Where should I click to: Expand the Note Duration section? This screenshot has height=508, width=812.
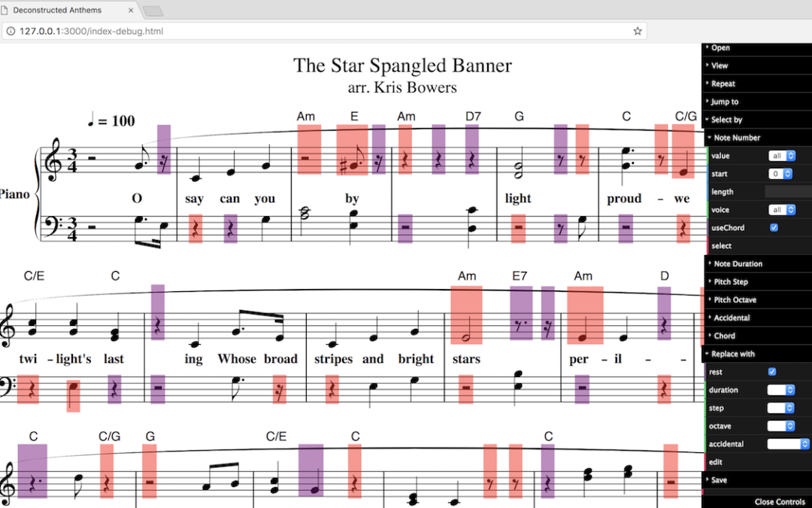758,264
